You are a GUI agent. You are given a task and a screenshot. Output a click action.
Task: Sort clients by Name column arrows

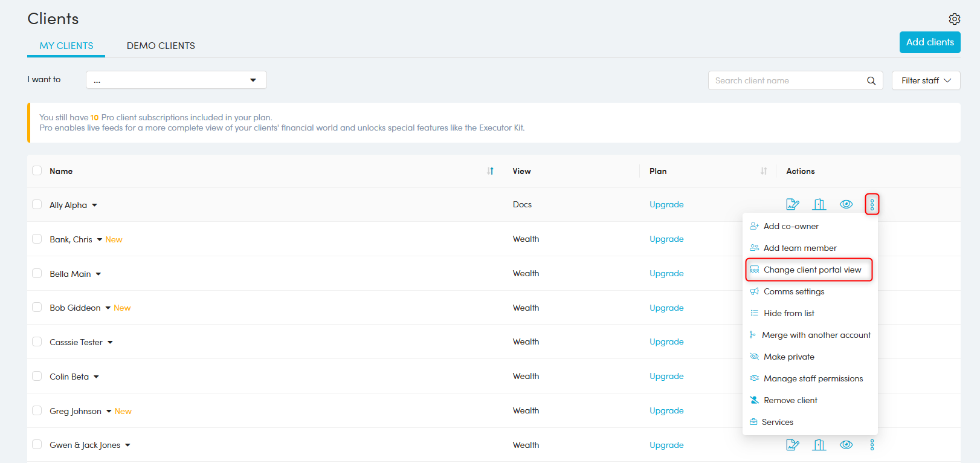(x=490, y=171)
